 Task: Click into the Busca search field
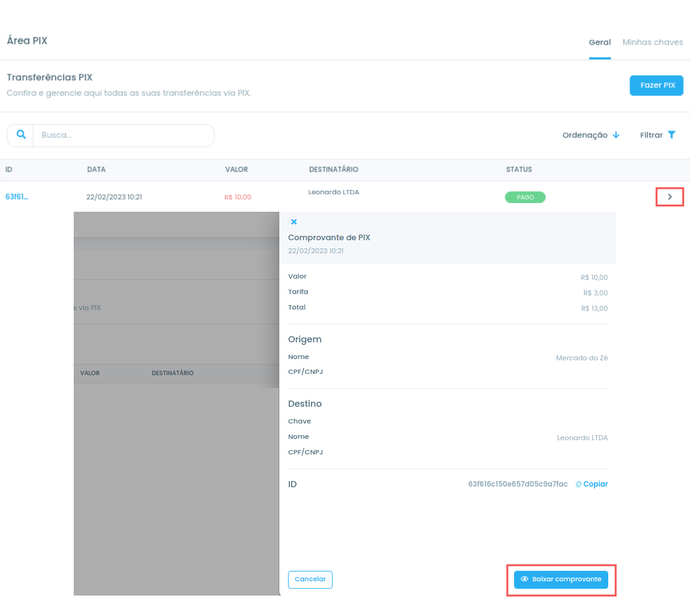click(x=123, y=135)
